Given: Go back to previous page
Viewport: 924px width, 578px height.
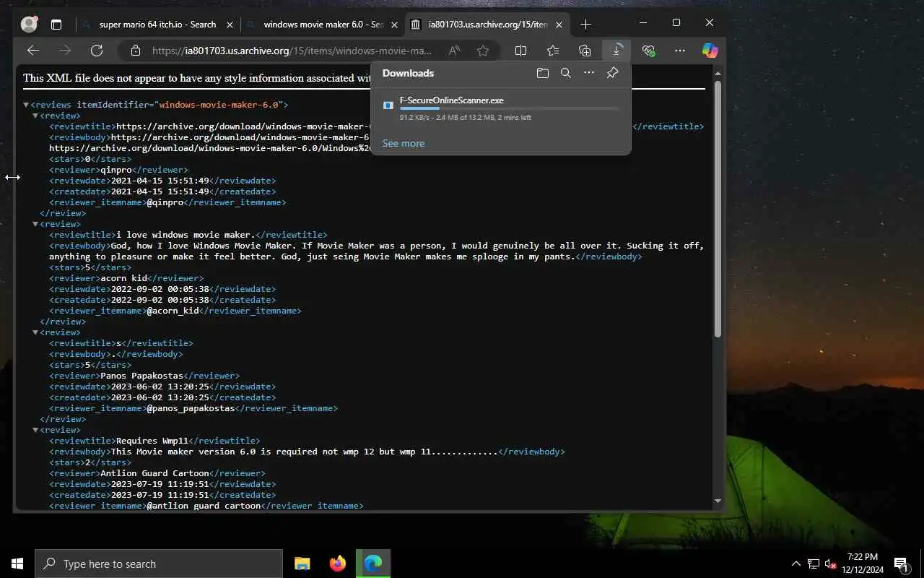Looking at the screenshot, I should point(32,51).
